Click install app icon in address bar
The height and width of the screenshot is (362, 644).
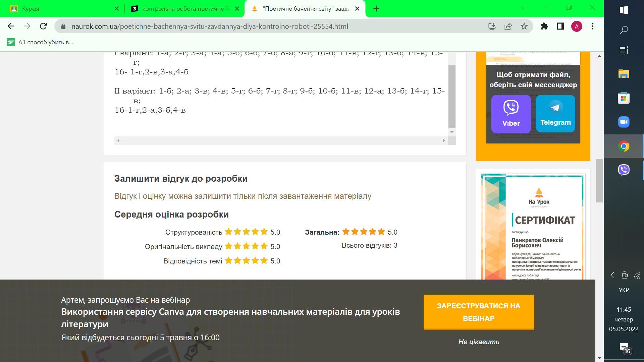pos(492,26)
